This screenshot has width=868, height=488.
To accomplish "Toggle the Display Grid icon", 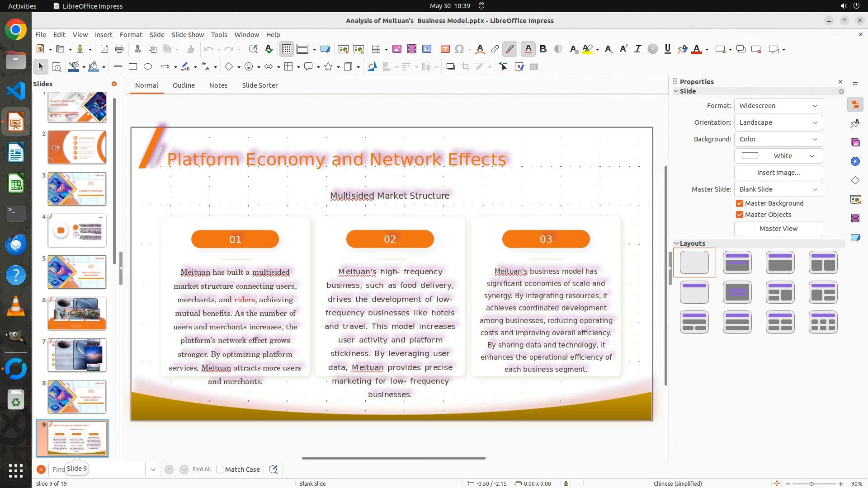I will (x=287, y=49).
